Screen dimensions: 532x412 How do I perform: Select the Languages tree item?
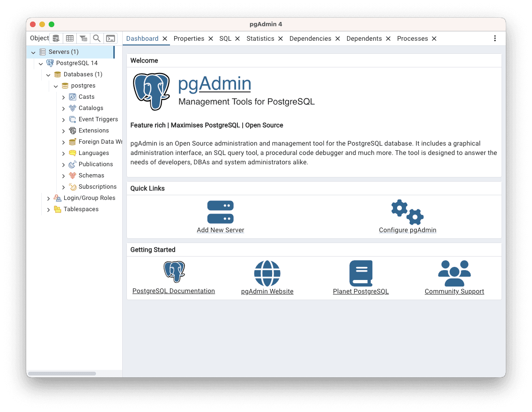click(x=94, y=153)
